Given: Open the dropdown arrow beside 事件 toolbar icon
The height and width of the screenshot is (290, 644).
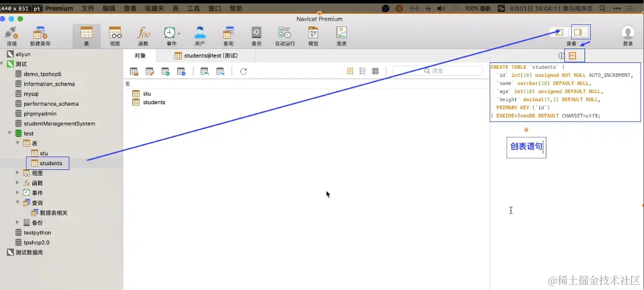Looking at the screenshot, I should (178, 34).
